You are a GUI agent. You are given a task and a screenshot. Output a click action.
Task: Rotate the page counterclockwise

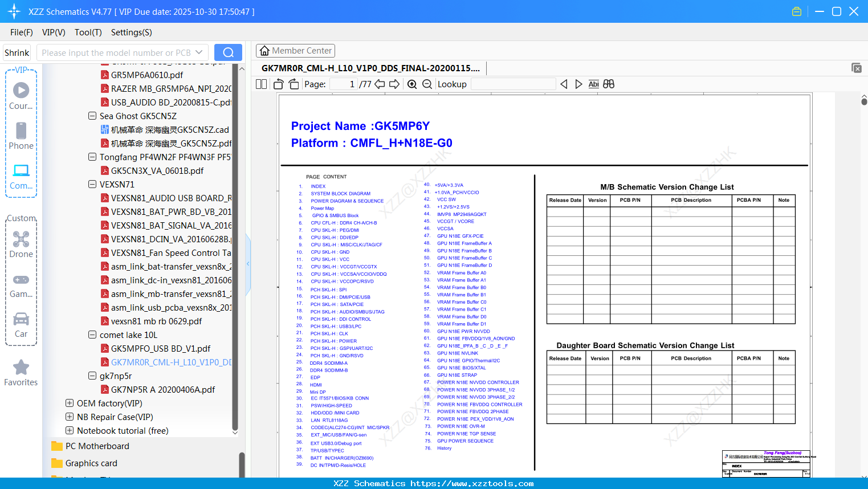click(279, 84)
